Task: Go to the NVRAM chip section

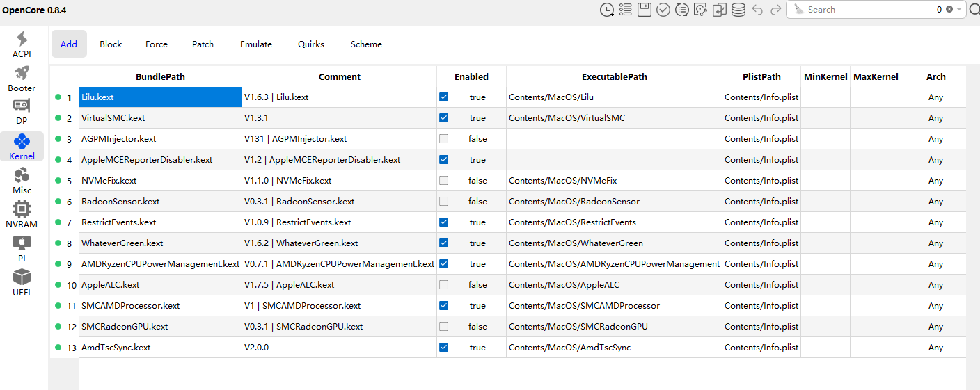Action: click(x=22, y=215)
